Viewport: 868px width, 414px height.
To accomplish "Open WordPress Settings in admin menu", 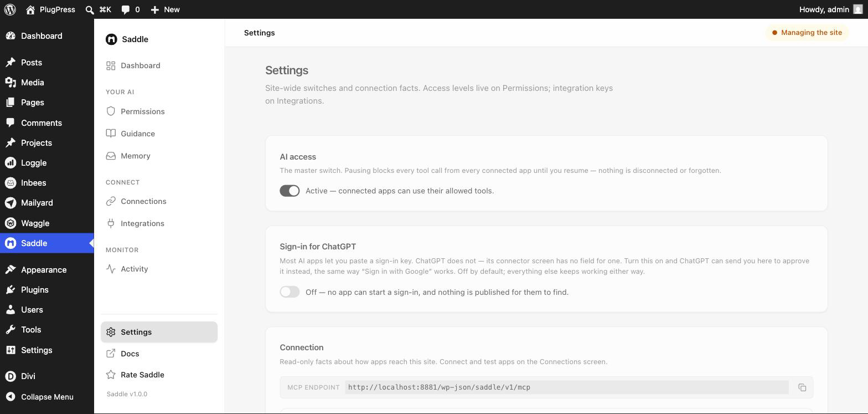I will tap(47, 350).
